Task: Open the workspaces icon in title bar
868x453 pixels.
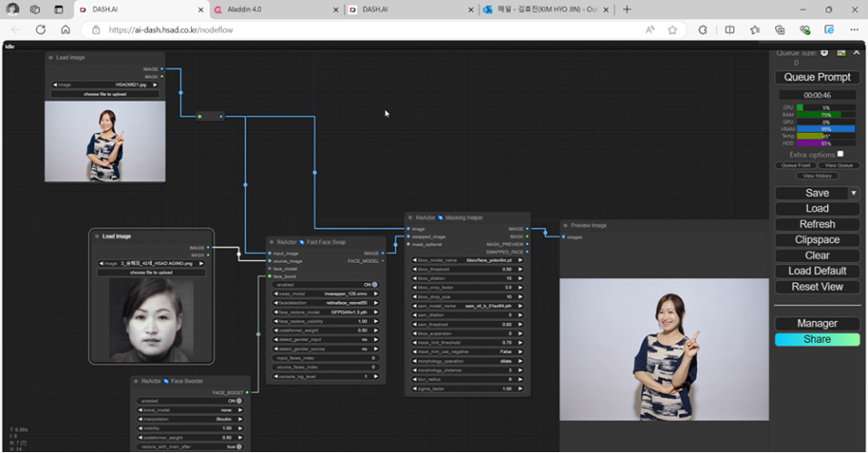Action: (35, 9)
